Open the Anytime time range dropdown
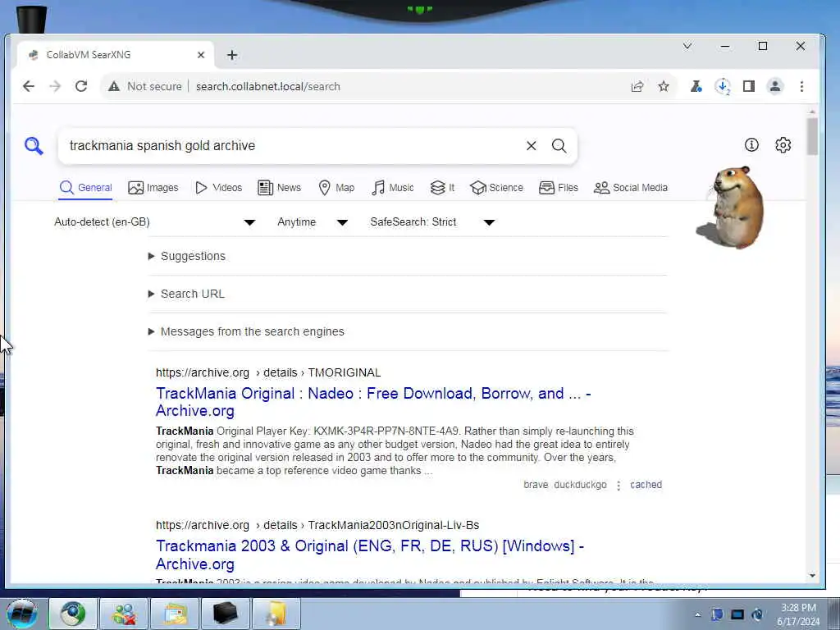Viewport: 840px width, 630px height. point(313,221)
